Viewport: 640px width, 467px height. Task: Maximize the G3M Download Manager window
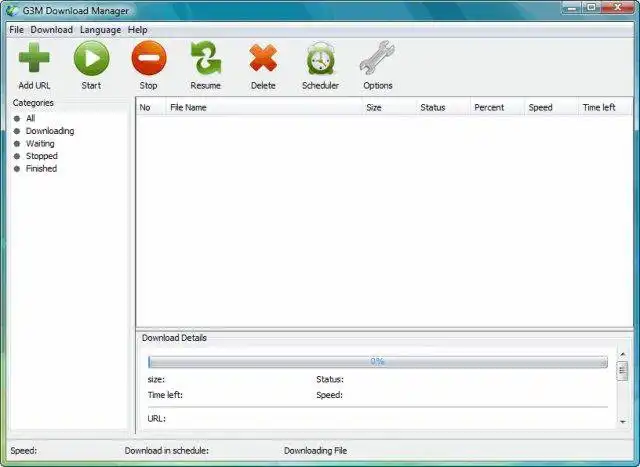coord(591,8)
